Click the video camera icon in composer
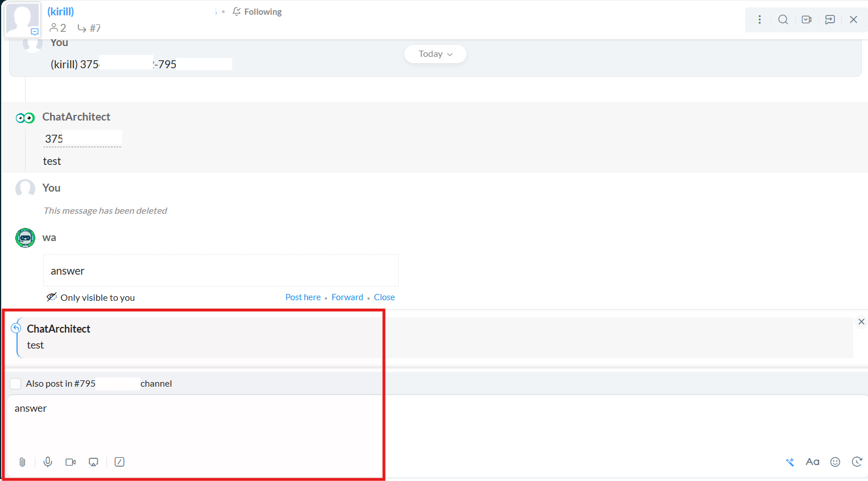This screenshot has width=868, height=481. (71, 462)
